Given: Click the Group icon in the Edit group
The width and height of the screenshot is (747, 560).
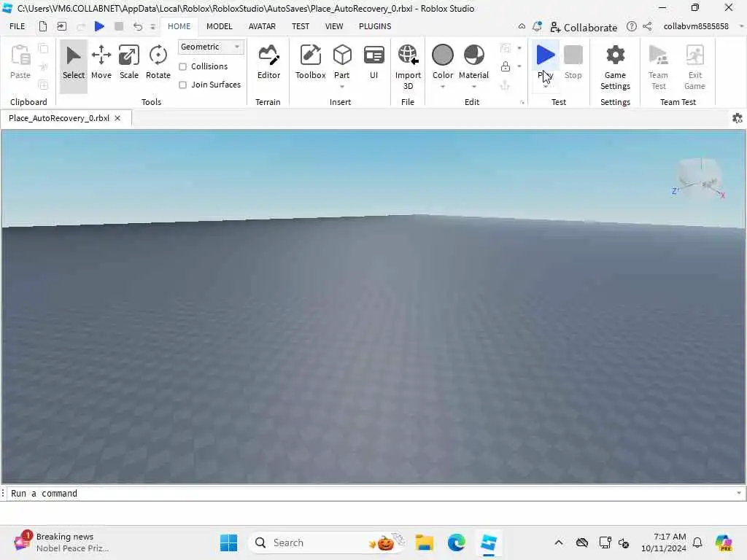Looking at the screenshot, I should 505,48.
